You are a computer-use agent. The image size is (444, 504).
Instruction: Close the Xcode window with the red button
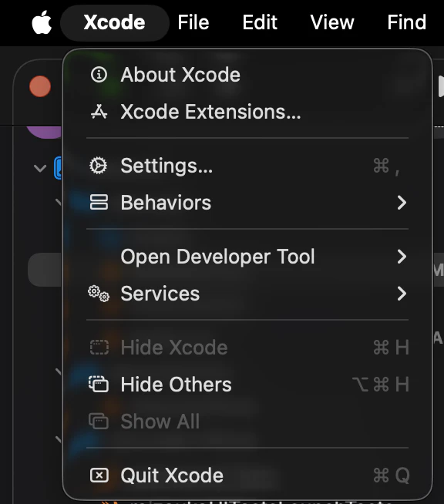(40, 86)
